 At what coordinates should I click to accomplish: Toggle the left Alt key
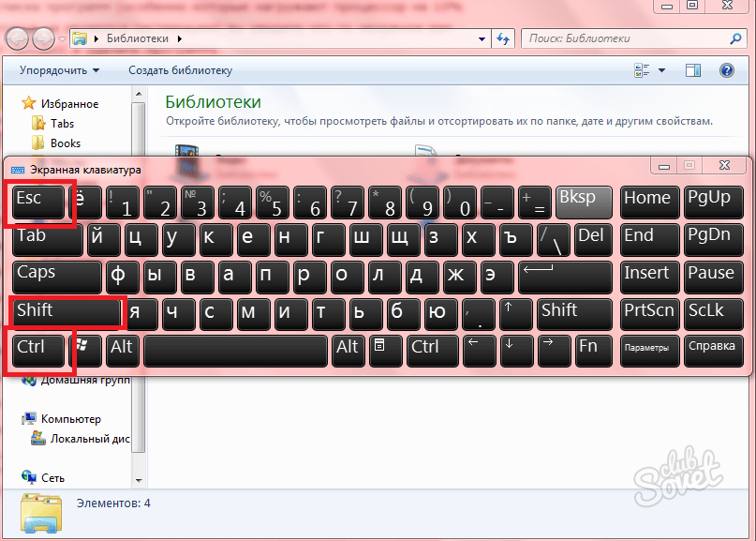tap(123, 352)
